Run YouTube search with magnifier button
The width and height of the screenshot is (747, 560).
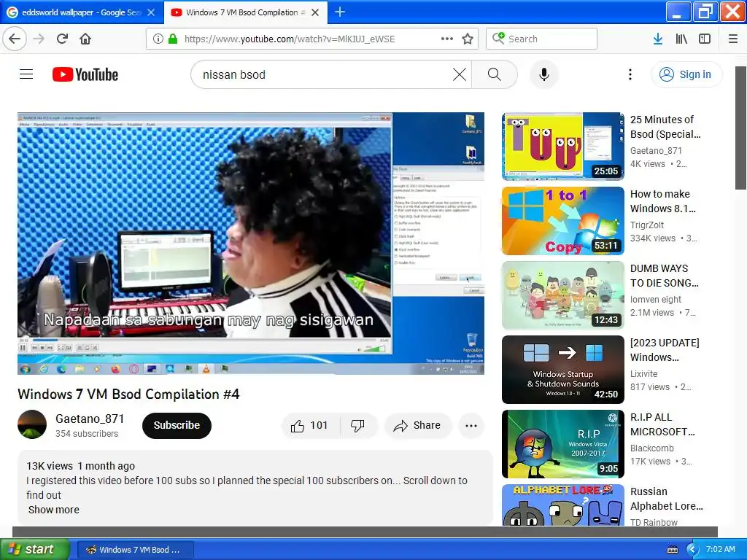(495, 74)
